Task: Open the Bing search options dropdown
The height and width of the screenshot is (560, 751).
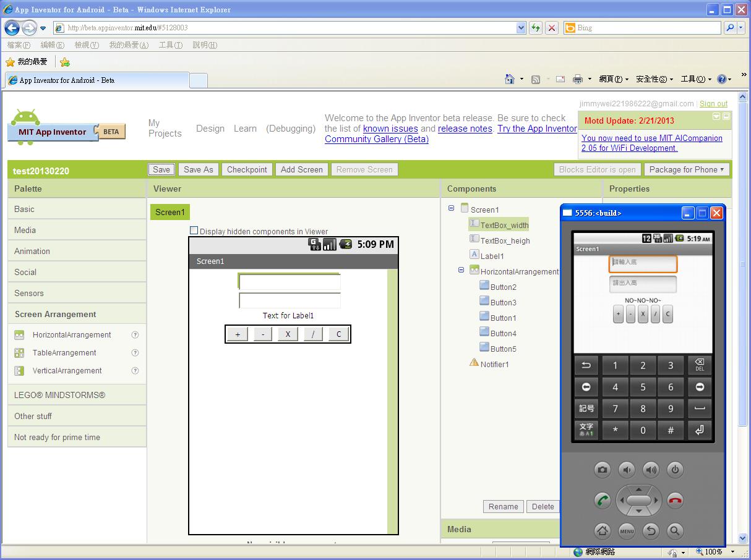Action: click(x=742, y=28)
